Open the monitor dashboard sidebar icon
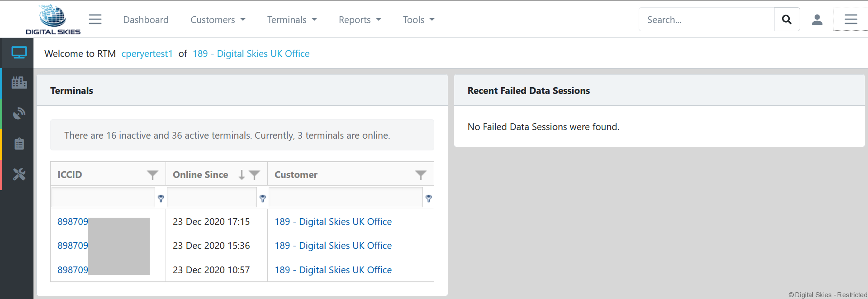 (x=19, y=53)
